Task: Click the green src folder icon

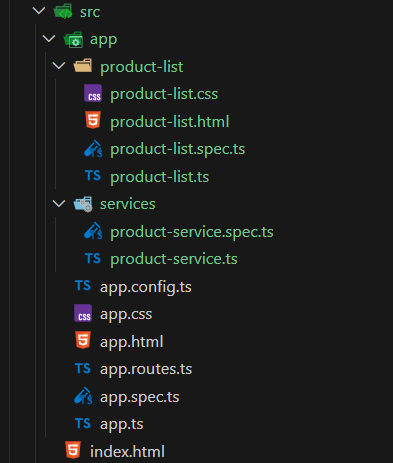Action: click(x=63, y=12)
